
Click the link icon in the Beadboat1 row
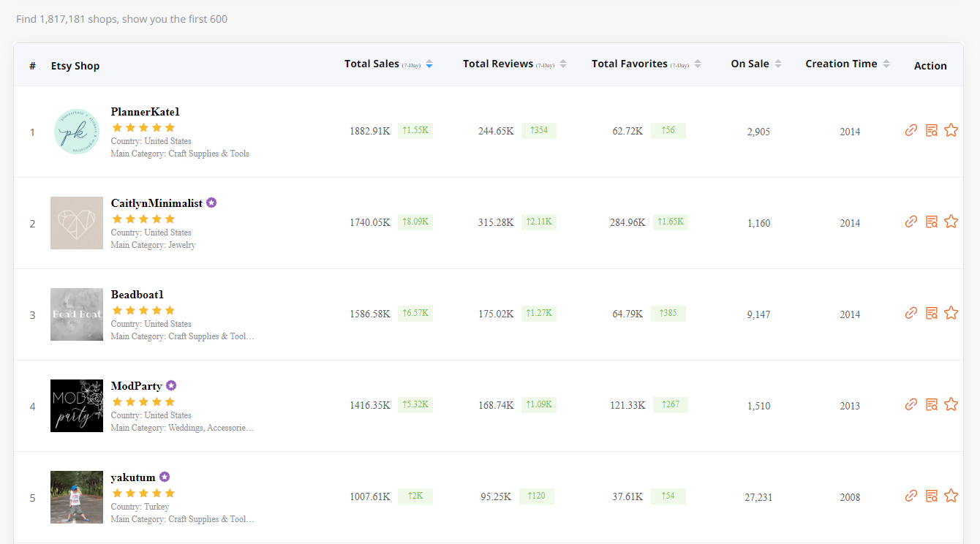pos(911,312)
